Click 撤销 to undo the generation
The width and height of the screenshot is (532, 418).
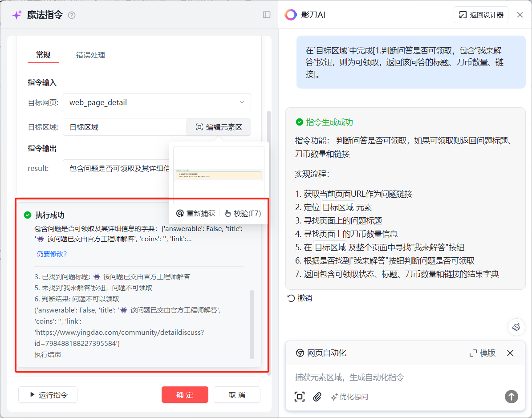pyautogui.click(x=300, y=298)
